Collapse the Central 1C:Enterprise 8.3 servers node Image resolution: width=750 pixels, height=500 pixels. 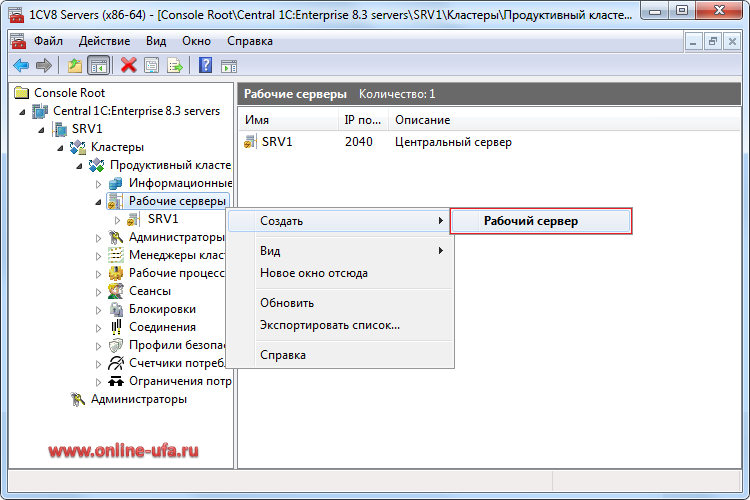coord(22,111)
